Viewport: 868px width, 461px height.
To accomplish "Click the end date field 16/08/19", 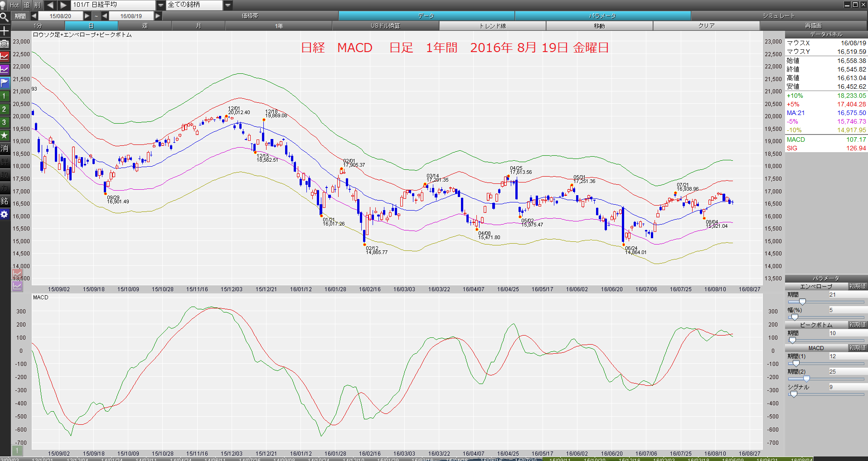I will 131,16.
